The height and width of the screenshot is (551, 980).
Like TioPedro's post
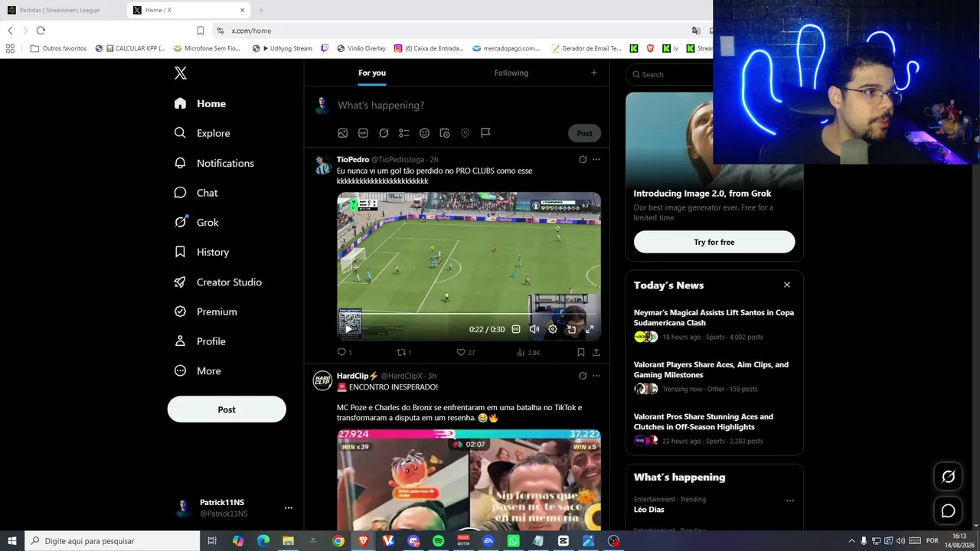(x=465, y=353)
